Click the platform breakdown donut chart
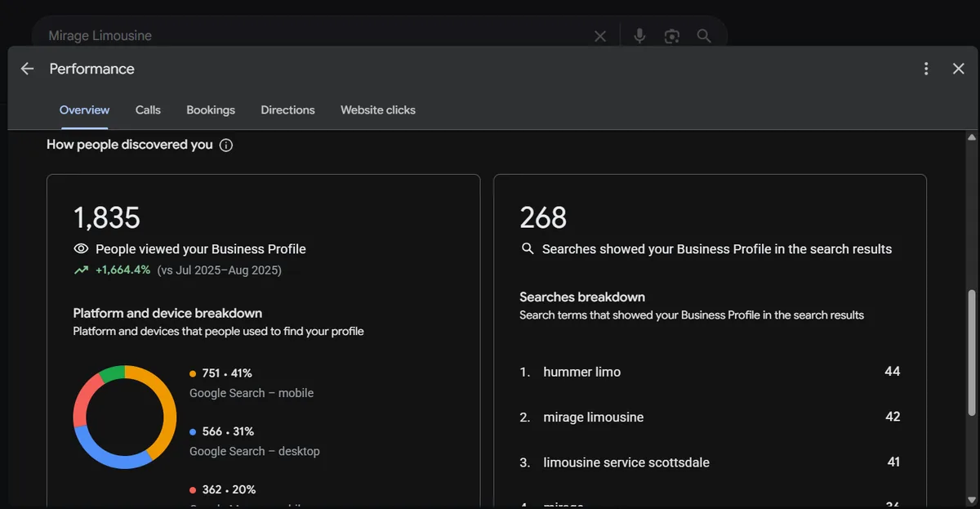Image resolution: width=980 pixels, height=509 pixels. coord(125,417)
